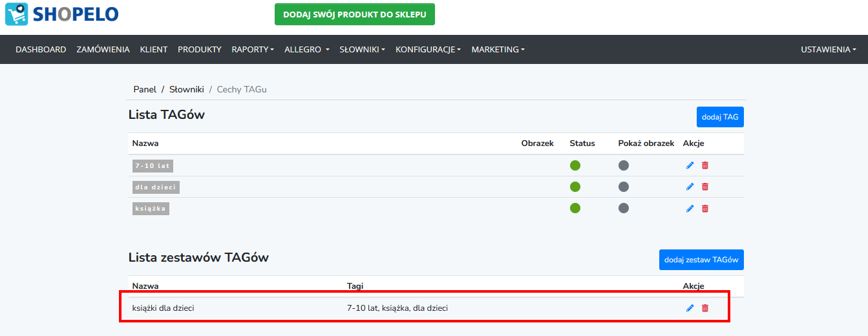This screenshot has height=336, width=868.
Task: Toggle status of 'książka' tag
Action: (575, 208)
